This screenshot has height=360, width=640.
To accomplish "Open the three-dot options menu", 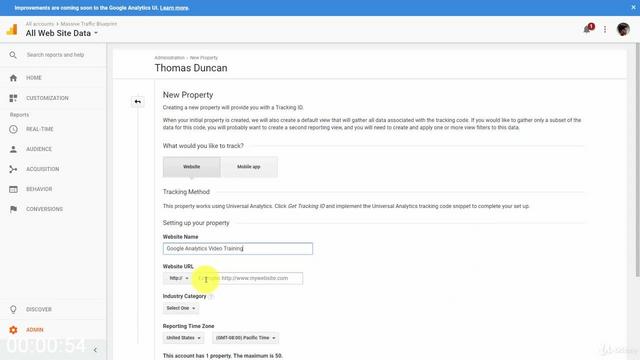I will coord(605,29).
